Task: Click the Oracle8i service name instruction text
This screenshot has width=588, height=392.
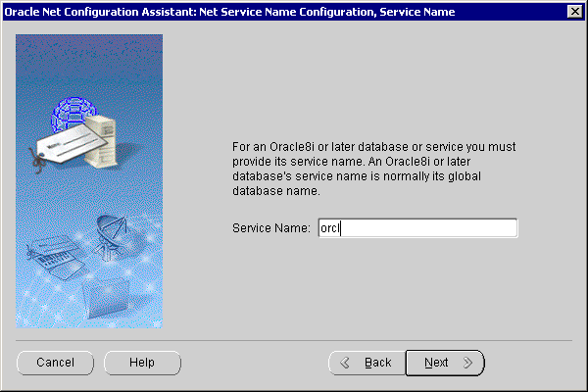Action: click(x=373, y=169)
